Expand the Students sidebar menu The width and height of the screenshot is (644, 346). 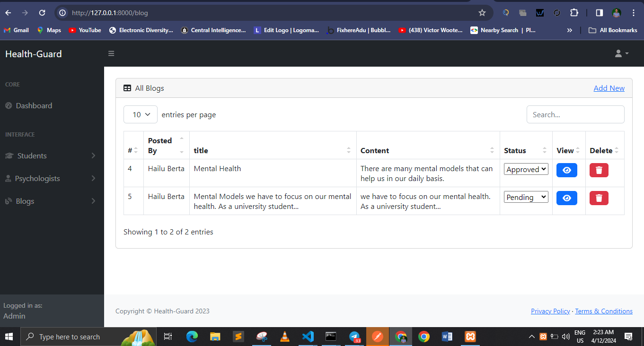(50, 156)
